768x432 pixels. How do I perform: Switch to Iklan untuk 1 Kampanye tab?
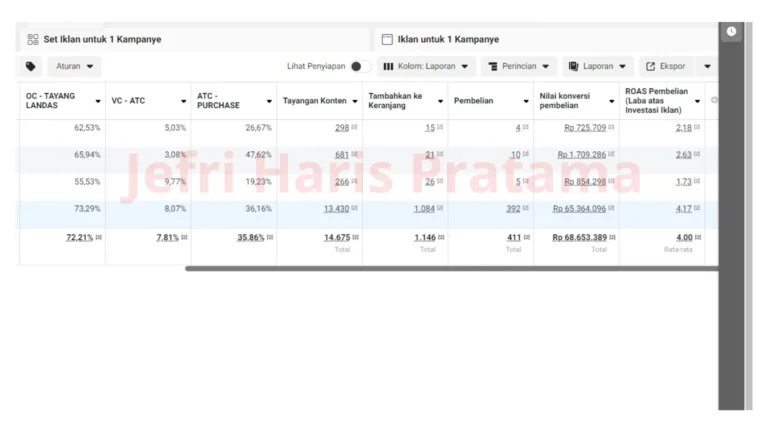point(448,40)
